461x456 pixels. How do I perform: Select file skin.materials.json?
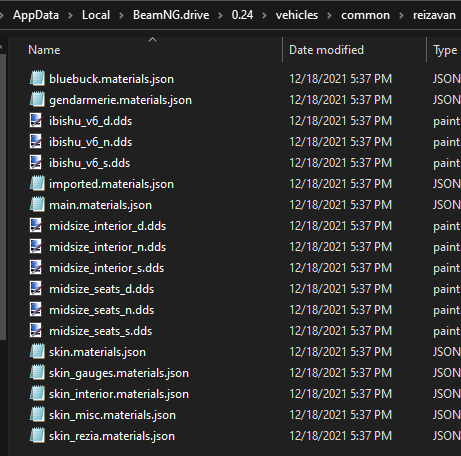(97, 352)
